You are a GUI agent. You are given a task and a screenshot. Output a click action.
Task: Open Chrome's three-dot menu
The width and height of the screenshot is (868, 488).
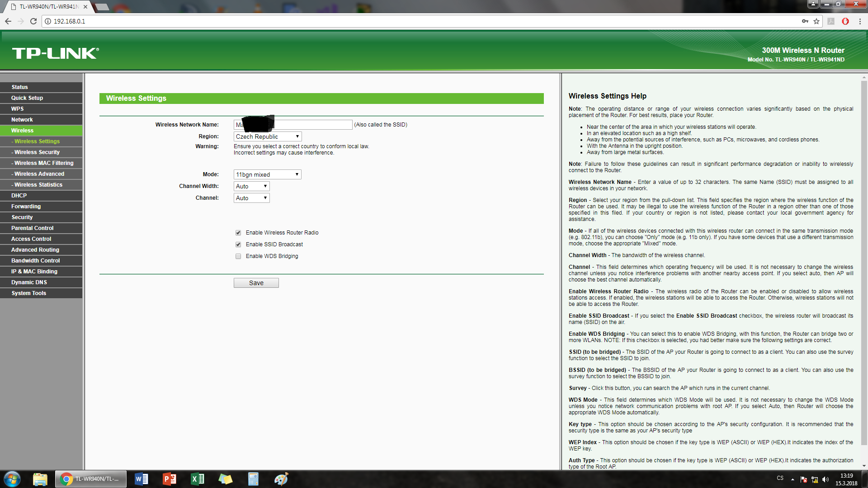pos(860,21)
